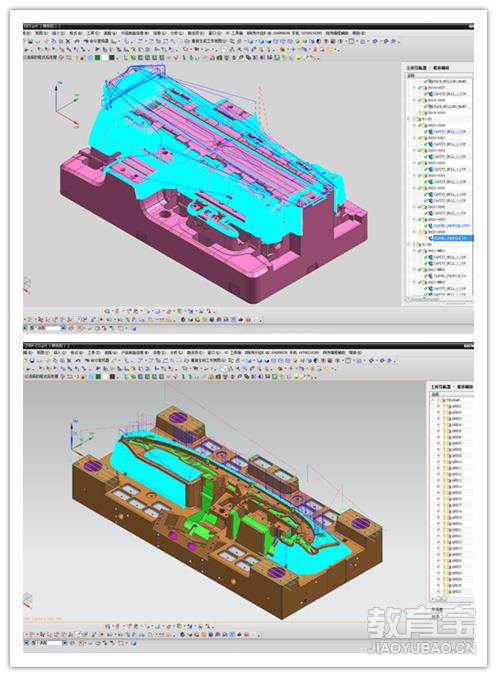
Task: Click the Undo arrow in upper window toolbar
Action: pos(77,41)
